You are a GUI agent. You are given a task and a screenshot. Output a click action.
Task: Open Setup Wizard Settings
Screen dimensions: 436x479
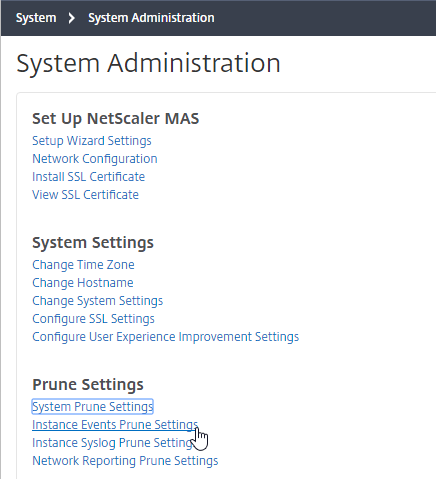click(92, 141)
